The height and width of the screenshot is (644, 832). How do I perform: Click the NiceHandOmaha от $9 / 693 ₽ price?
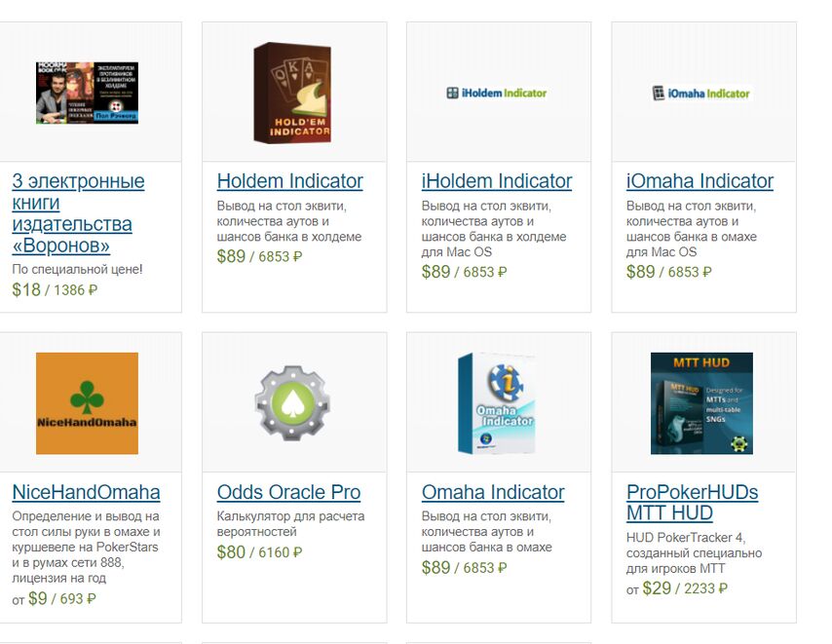coord(55,598)
